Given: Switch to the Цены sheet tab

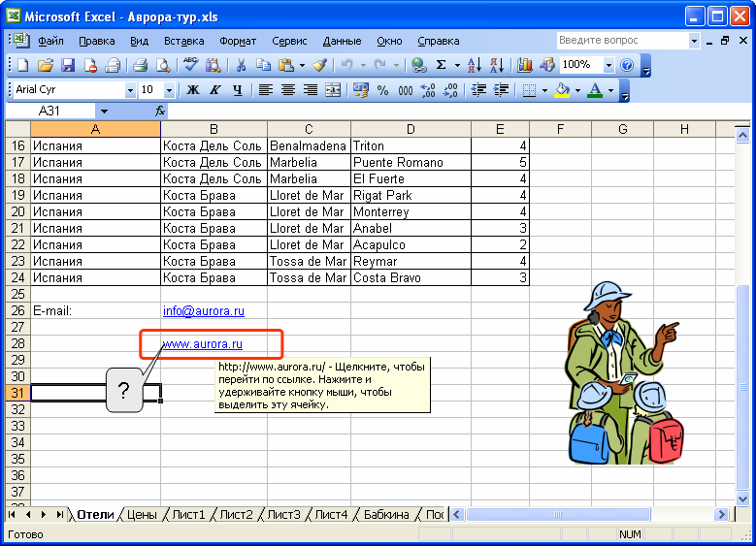Looking at the screenshot, I should [142, 515].
